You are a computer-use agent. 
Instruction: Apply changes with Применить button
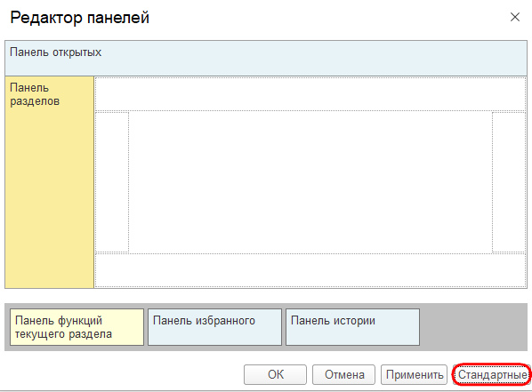pos(414,374)
